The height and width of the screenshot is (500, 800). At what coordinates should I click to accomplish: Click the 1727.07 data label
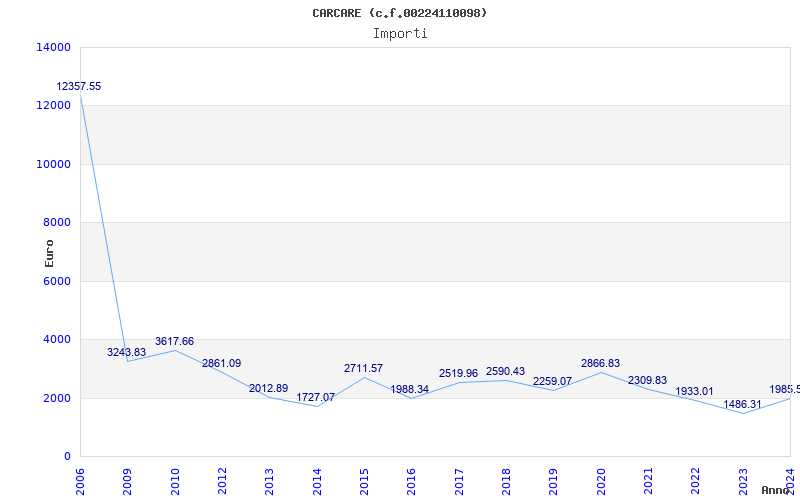point(316,397)
